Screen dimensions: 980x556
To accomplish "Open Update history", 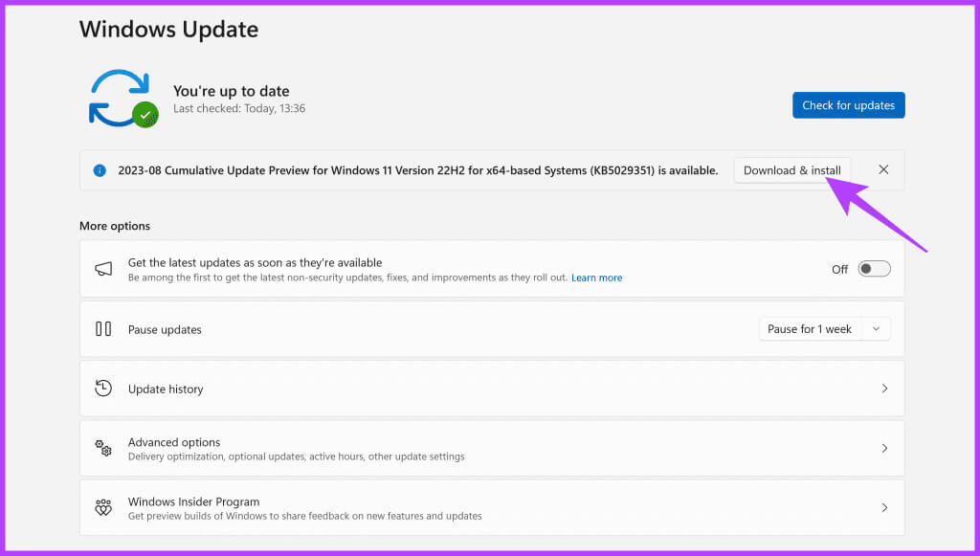I will click(x=492, y=389).
